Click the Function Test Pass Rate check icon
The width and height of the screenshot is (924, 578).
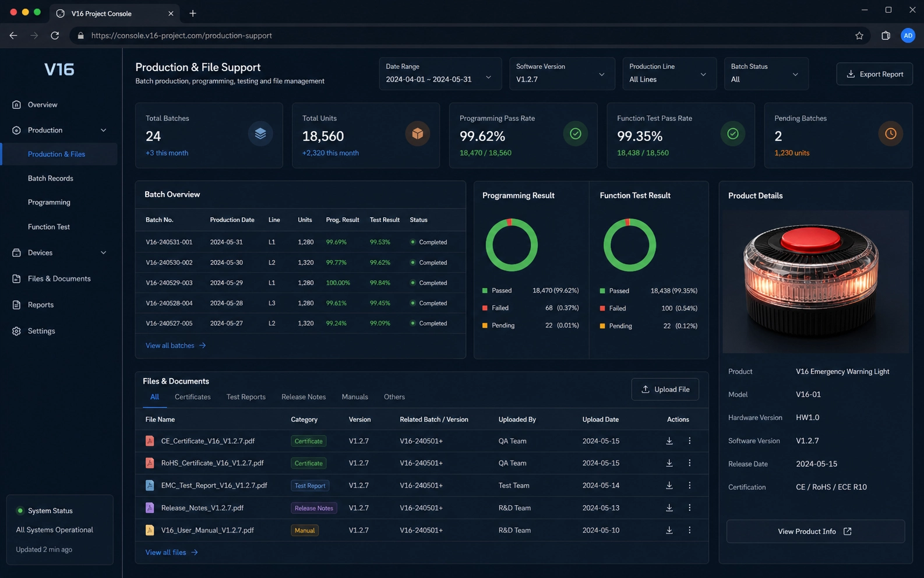[733, 133]
